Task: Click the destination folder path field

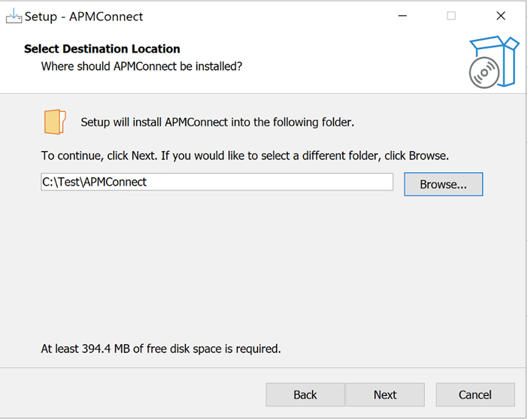Action: click(217, 182)
